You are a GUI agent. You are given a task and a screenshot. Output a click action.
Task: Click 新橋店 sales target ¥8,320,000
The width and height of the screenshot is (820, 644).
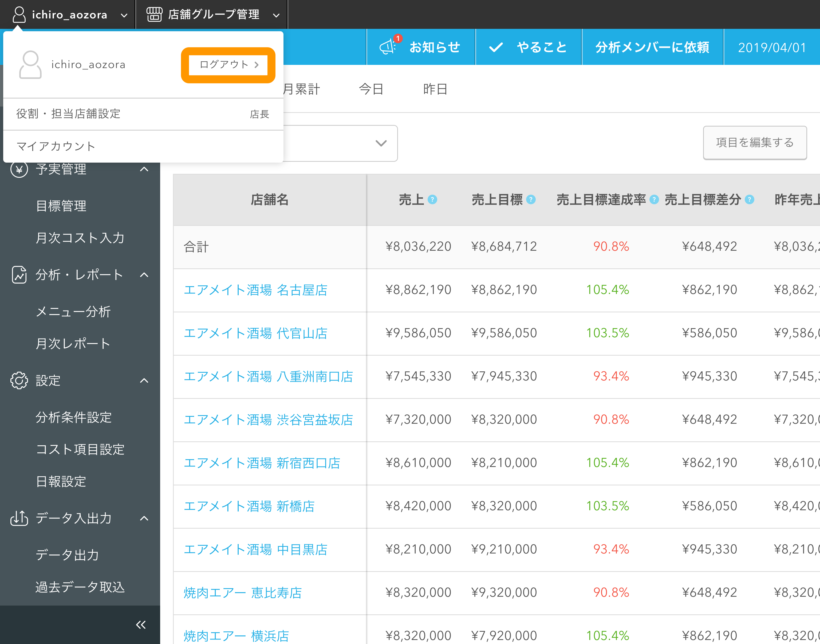(504, 506)
